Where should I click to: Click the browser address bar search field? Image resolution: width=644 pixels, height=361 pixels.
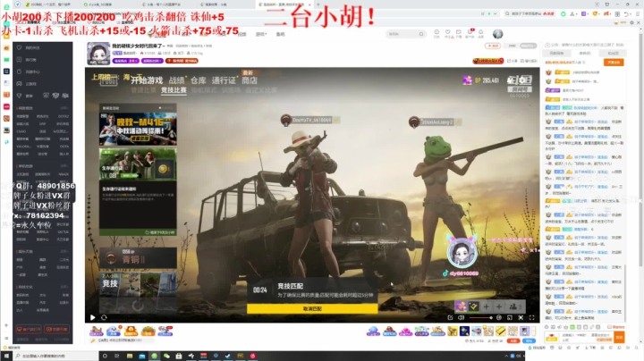529,13
